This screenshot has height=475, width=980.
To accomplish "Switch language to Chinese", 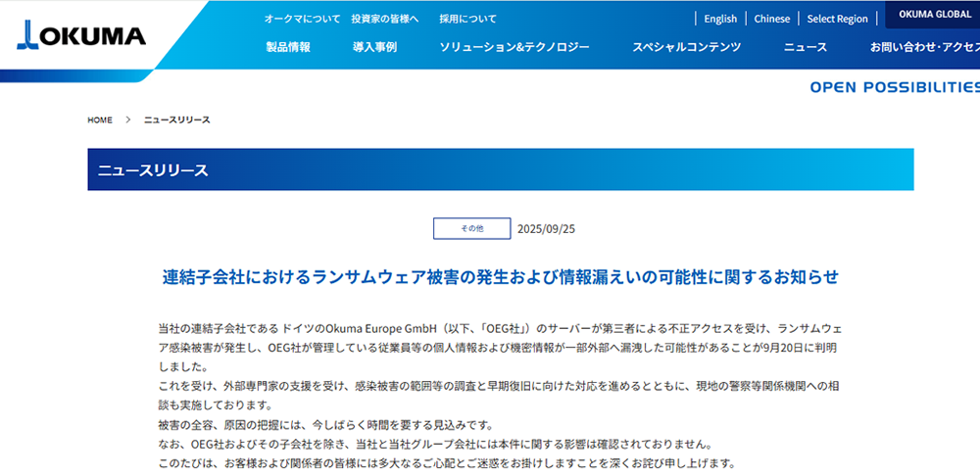I will click(772, 19).
